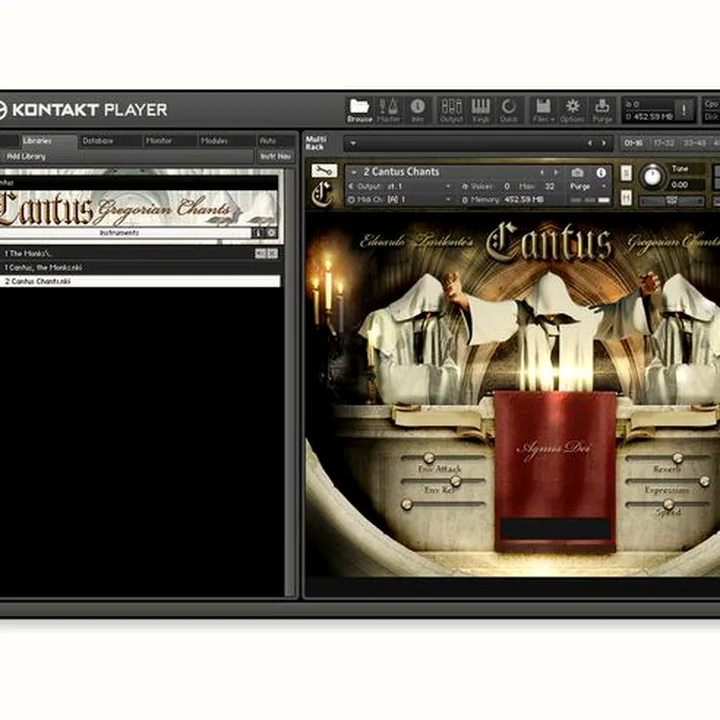The image size is (720, 720).
Task: Click the Tune knob
Action: (x=652, y=176)
